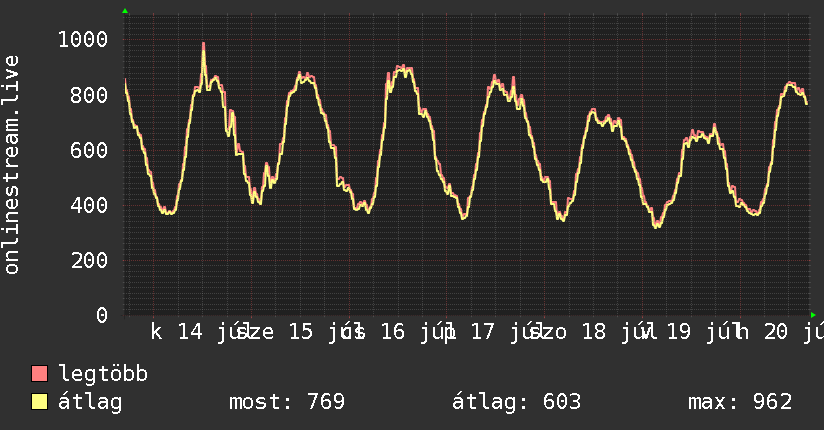824x430 pixels.
Task: Click the 0 y-axis label
Action: (102, 315)
